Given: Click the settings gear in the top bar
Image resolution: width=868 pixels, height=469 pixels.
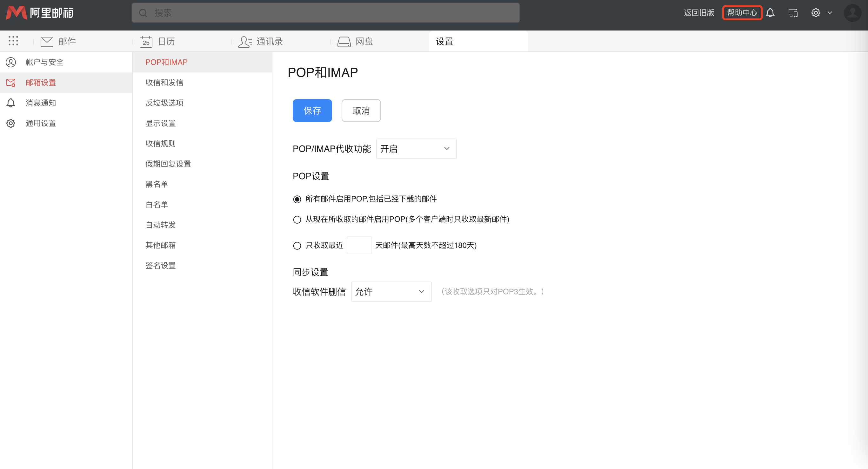Looking at the screenshot, I should (816, 13).
